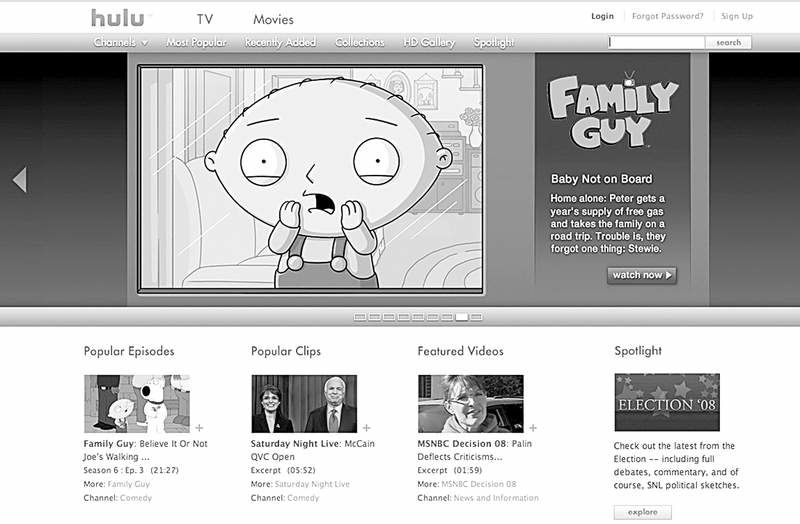Click the watch now button

click(642, 275)
